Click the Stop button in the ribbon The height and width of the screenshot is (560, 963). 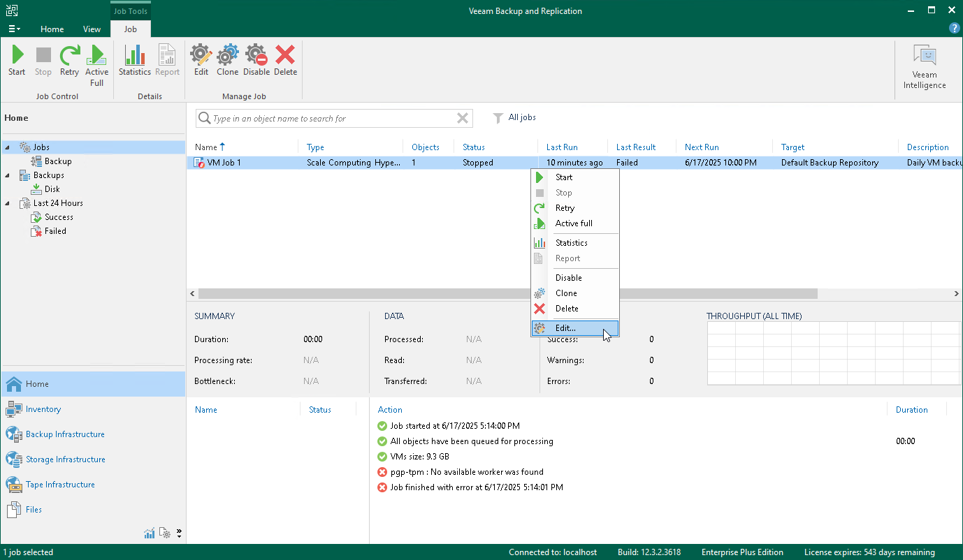tap(43, 61)
